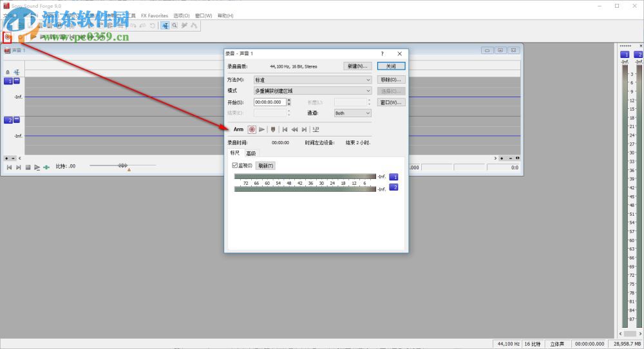Toggle channel 1 in the data window
Screen dimensions: 644x349
pos(8,81)
